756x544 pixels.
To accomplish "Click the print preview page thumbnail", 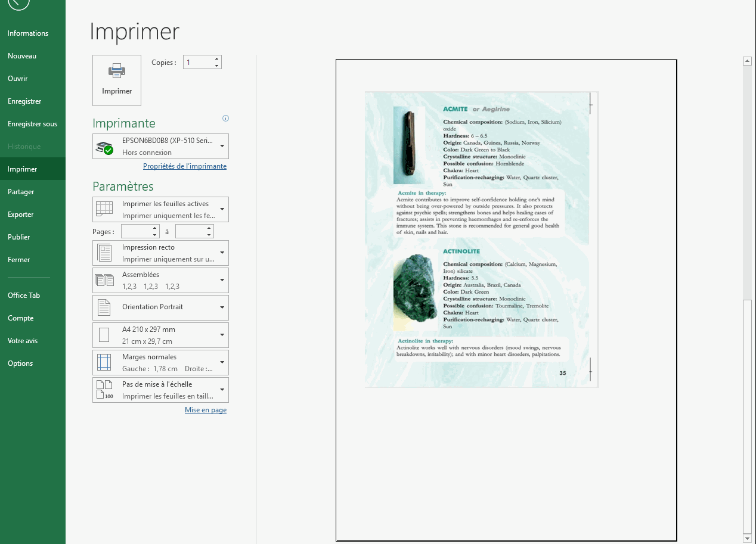I will coord(506,300).
